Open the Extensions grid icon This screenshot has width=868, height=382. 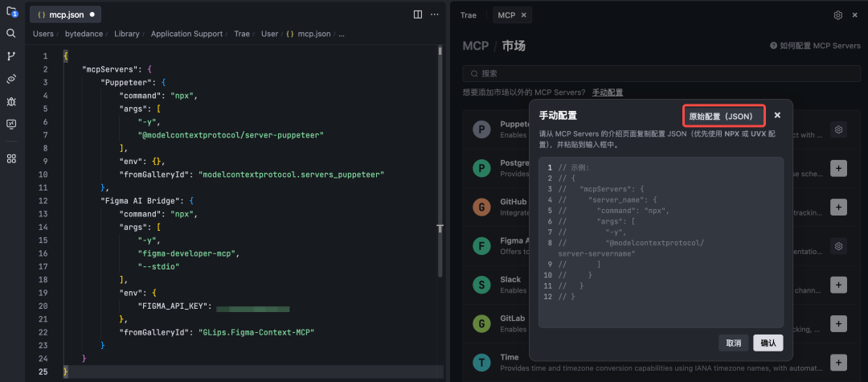(11, 158)
